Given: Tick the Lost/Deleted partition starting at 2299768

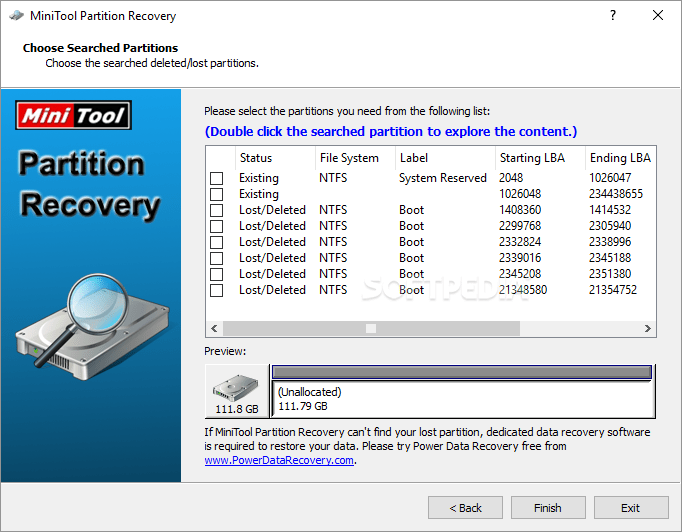Looking at the screenshot, I should tap(216, 226).
